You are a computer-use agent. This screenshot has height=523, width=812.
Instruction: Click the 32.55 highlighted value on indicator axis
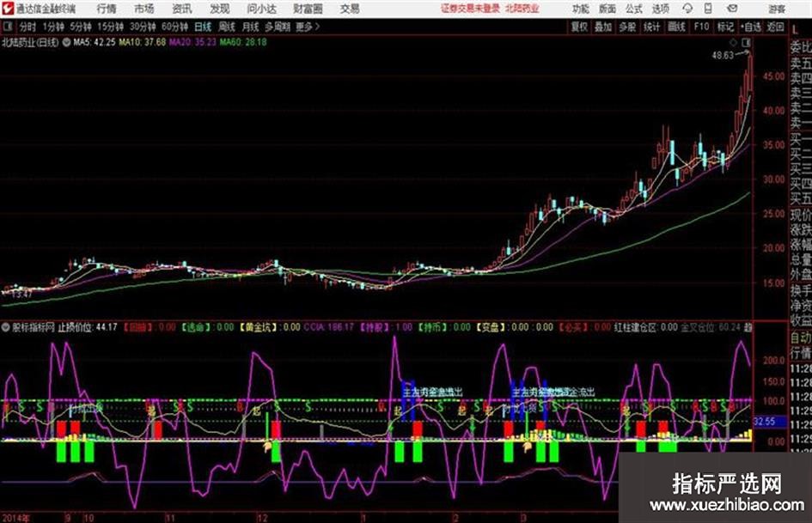click(765, 422)
